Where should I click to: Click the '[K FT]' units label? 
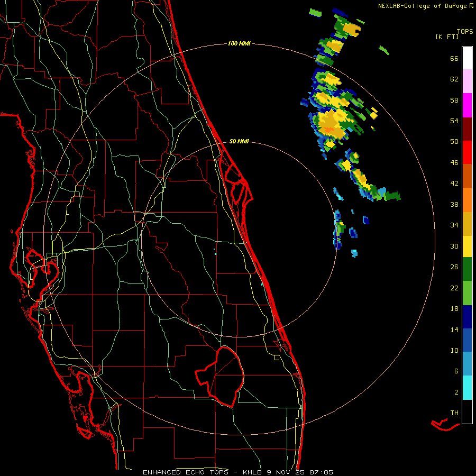click(447, 37)
